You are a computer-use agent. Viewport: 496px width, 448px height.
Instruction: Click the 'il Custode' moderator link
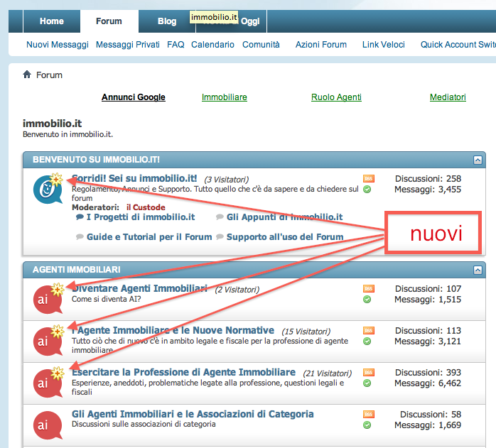[x=146, y=207]
